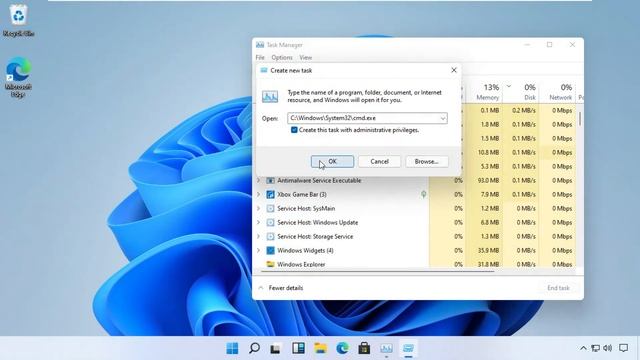Open View menu in Task Manager
640x360 pixels.
point(305,58)
